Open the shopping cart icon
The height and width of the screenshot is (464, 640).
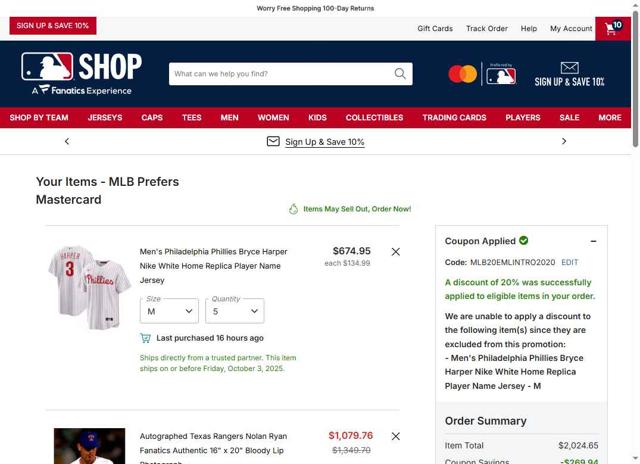[x=613, y=28]
